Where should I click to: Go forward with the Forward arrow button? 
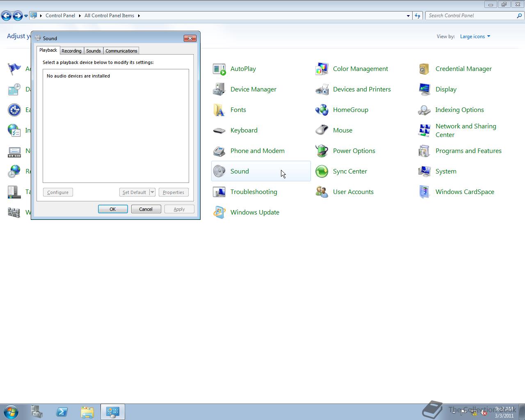(x=18, y=16)
